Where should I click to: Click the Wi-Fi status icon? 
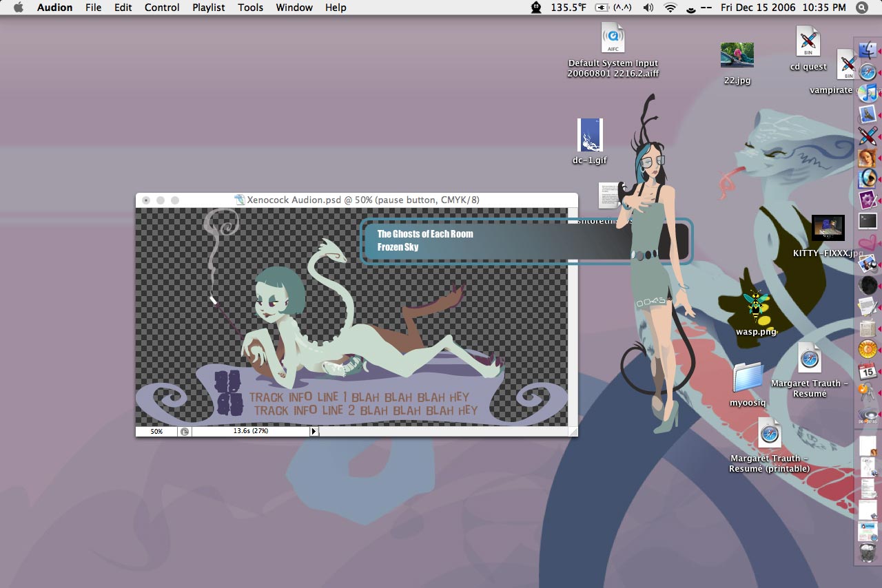[x=670, y=8]
